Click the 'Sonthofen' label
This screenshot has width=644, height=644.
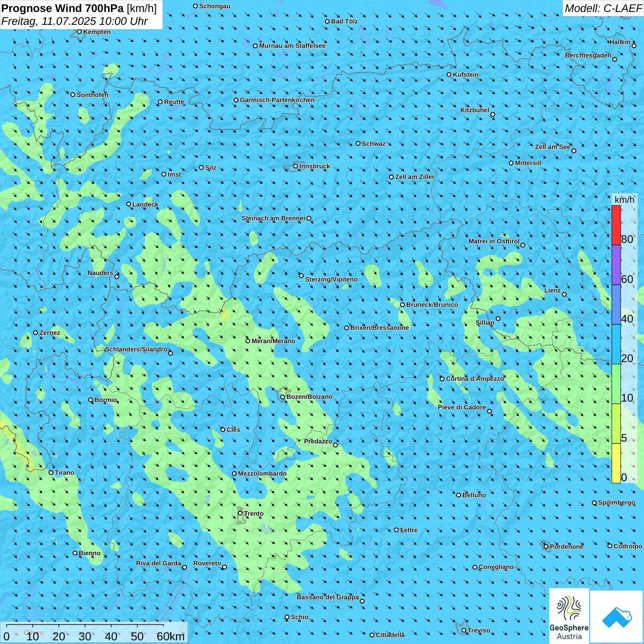point(92,95)
